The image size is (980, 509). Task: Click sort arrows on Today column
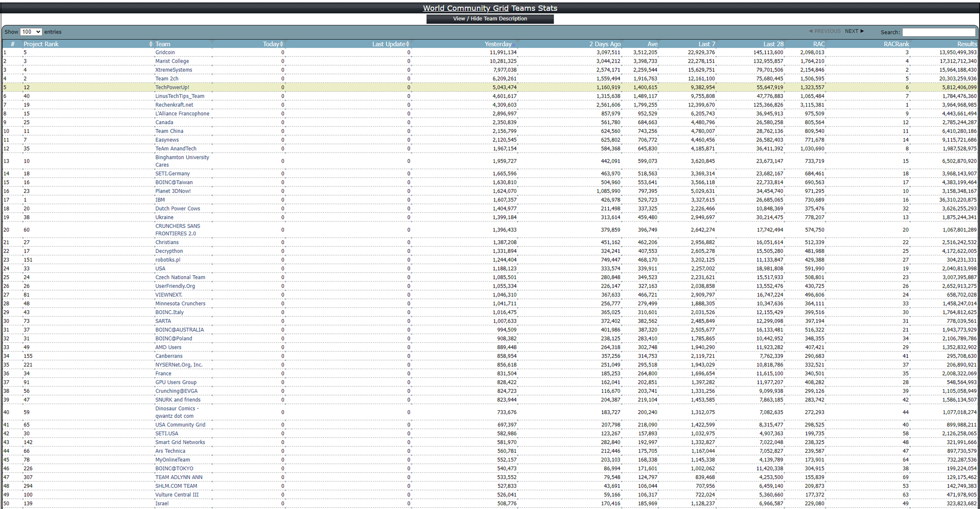(x=282, y=44)
